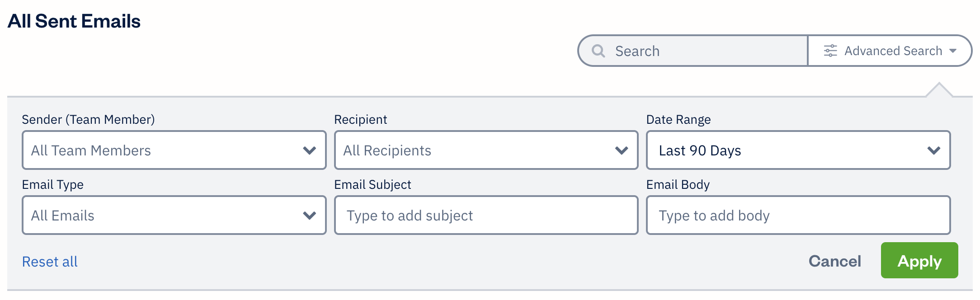Click the chevron on the Last 90 Days dropdown
980x300 pixels.
pyautogui.click(x=934, y=150)
